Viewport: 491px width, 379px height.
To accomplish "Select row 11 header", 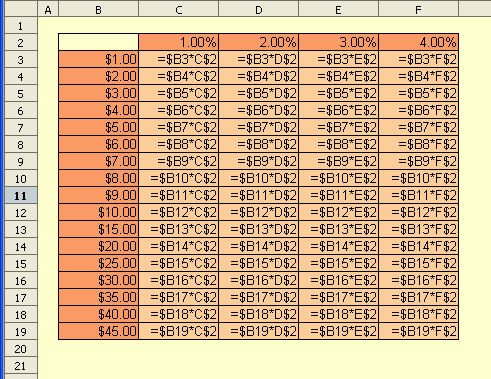I will click(21, 196).
